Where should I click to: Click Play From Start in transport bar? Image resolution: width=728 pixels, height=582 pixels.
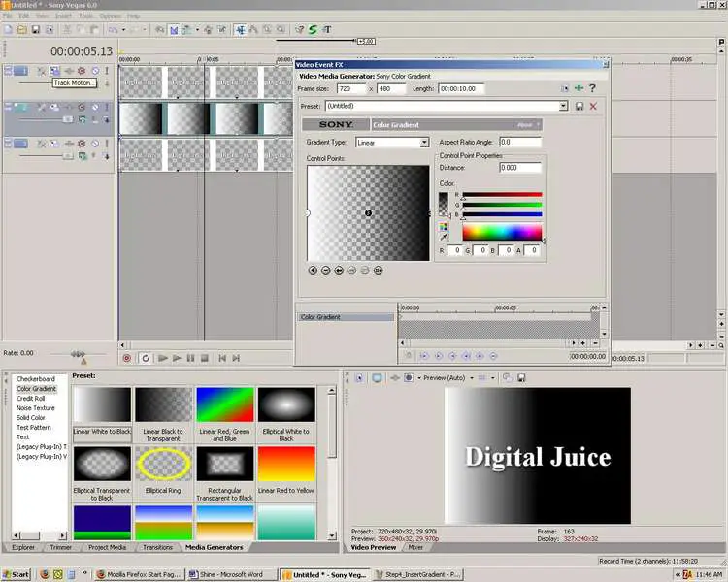(x=162, y=358)
